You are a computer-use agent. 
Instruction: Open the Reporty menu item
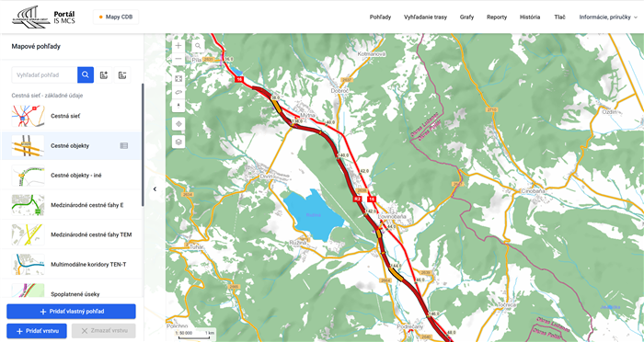pos(497,17)
